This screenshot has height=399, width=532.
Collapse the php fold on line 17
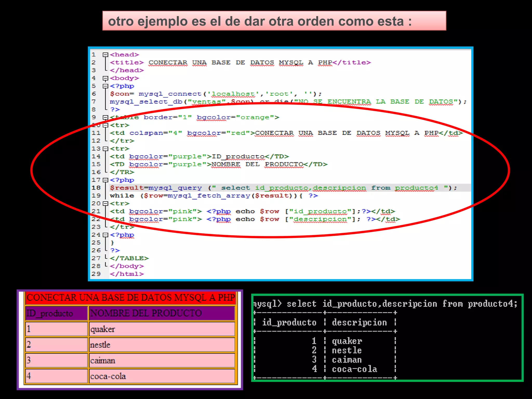105,180
